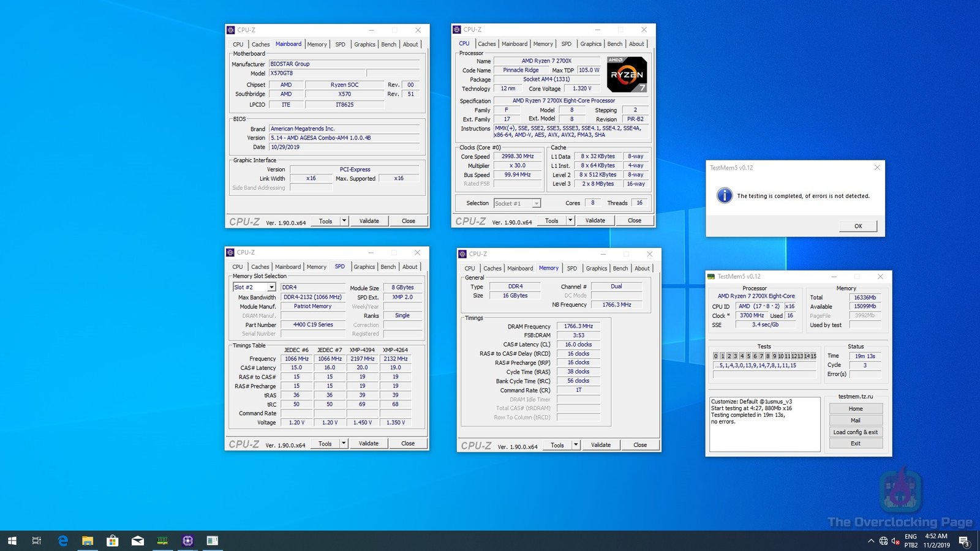The image size is (980, 551).
Task: Expand the Slot #2 memory slot dropdown
Action: [x=271, y=287]
